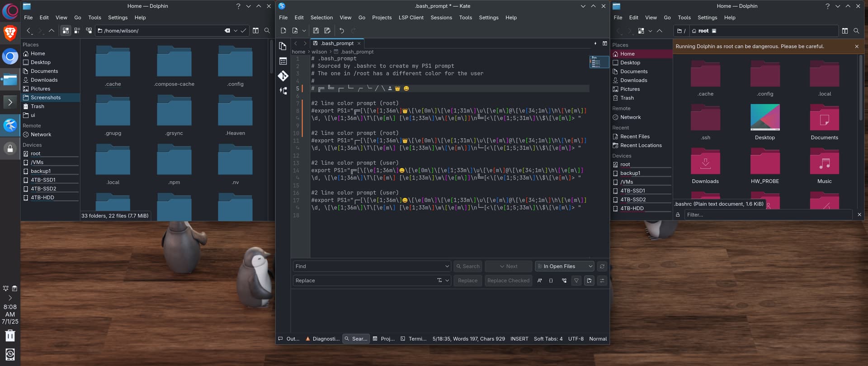The height and width of the screenshot is (366, 868).
Task: Change Soft Tabs: 4 indentation setting
Action: (x=548, y=339)
